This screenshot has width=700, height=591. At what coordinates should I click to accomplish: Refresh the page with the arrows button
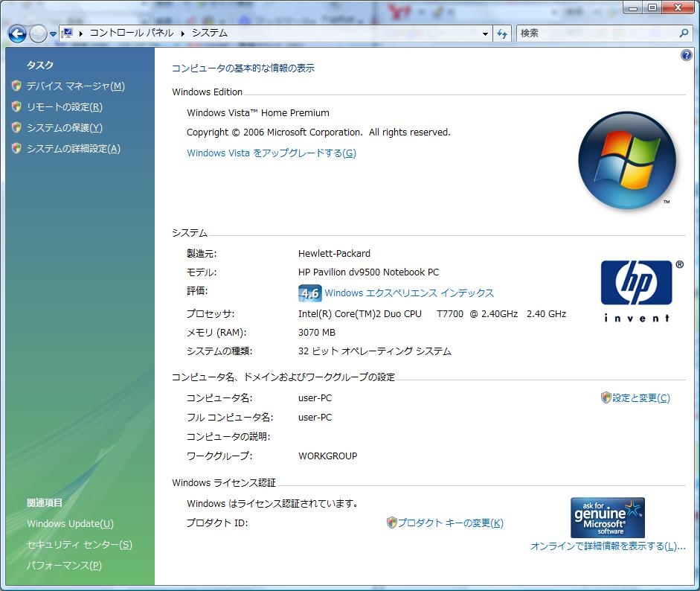tap(502, 33)
